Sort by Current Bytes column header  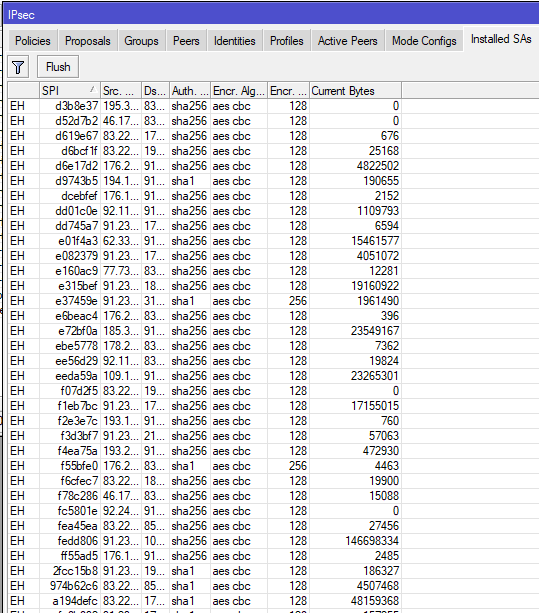tap(355, 91)
